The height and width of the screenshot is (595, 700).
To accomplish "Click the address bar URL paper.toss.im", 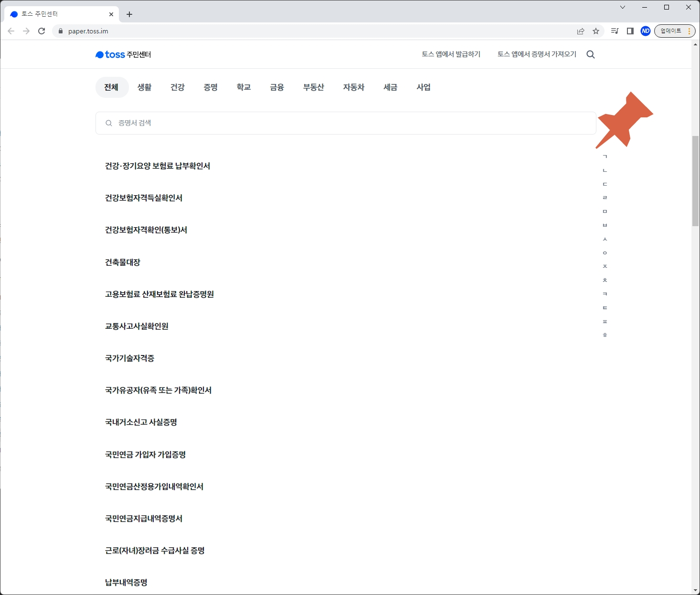I will 88,31.
